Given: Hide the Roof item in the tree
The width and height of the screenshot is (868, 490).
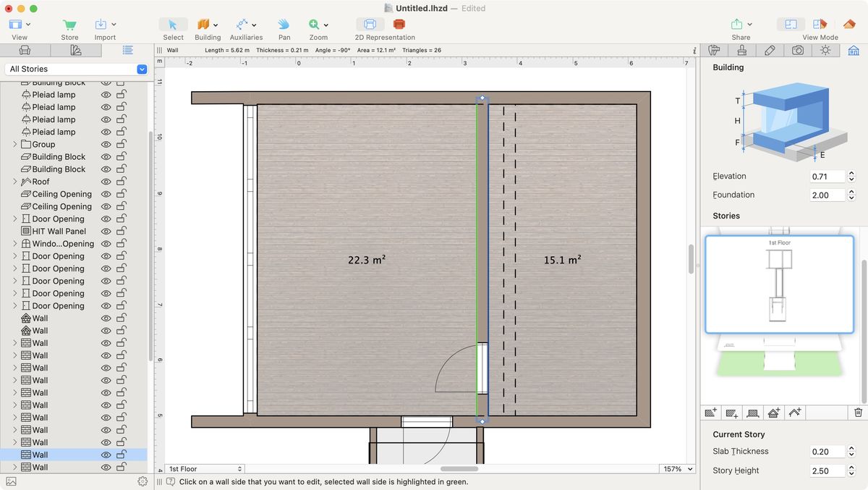Looking at the screenshot, I should point(106,181).
